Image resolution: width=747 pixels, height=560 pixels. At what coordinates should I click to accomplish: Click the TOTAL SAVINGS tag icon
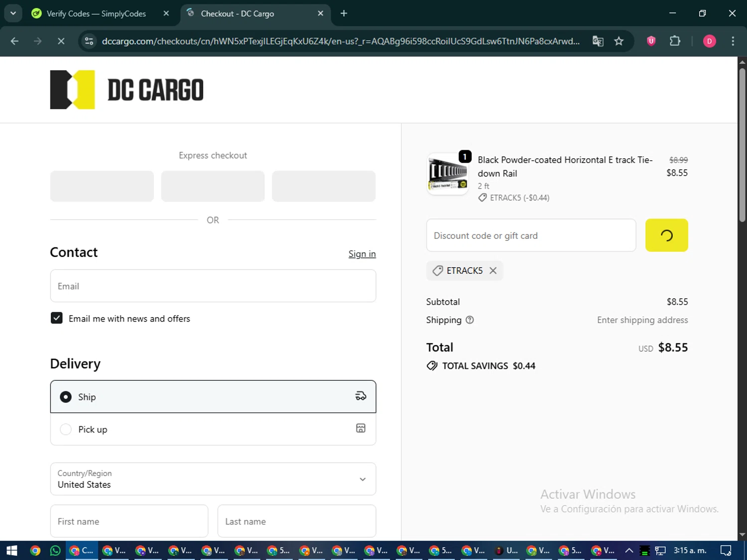432,366
